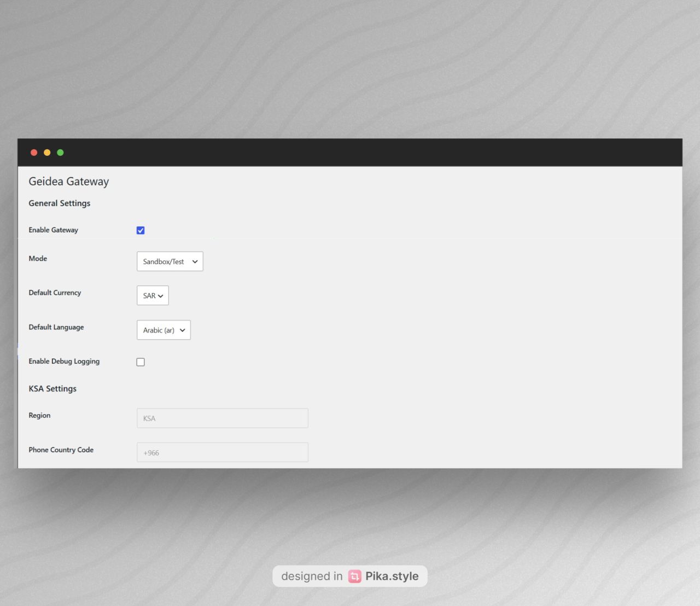Click the red close window dot
This screenshot has width=700, height=606.
34,153
